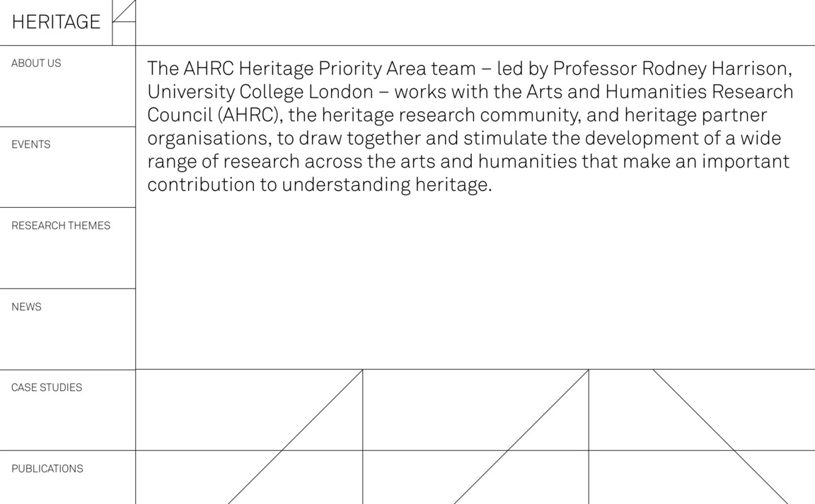Navigate to Publications

tap(47, 469)
